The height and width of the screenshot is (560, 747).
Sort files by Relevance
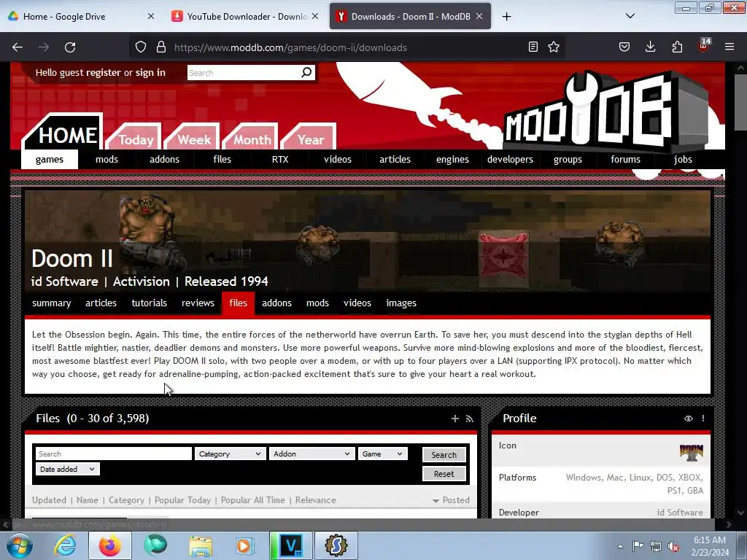316,500
